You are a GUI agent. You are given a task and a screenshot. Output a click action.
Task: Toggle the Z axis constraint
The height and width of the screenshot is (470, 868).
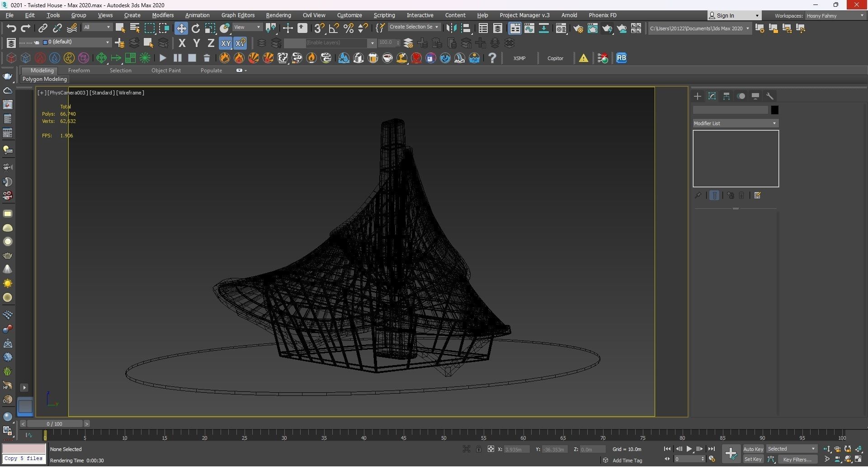(211, 43)
